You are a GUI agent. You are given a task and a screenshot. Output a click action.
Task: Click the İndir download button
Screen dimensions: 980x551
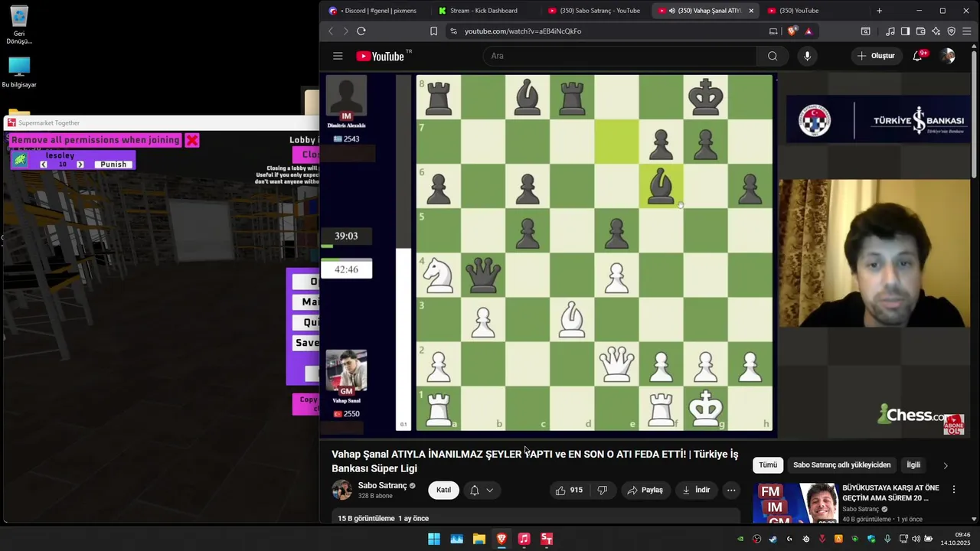pos(696,490)
